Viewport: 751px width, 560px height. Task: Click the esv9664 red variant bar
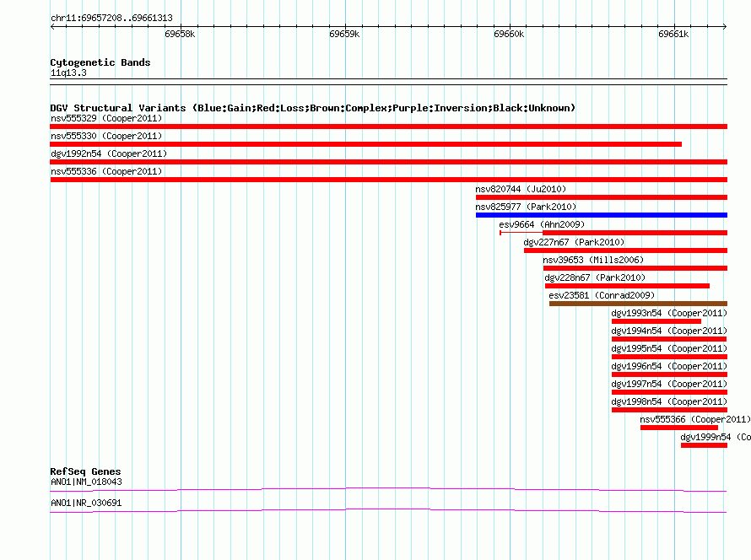point(613,233)
